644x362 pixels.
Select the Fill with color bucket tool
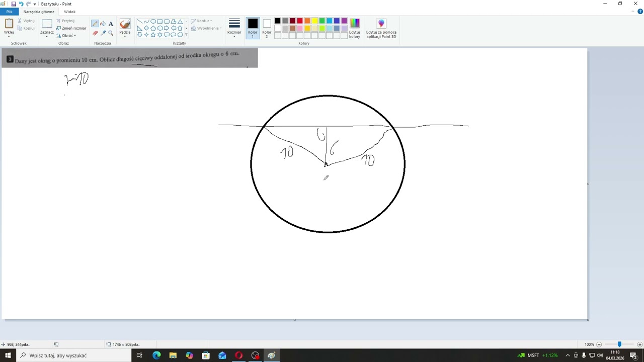103,24
